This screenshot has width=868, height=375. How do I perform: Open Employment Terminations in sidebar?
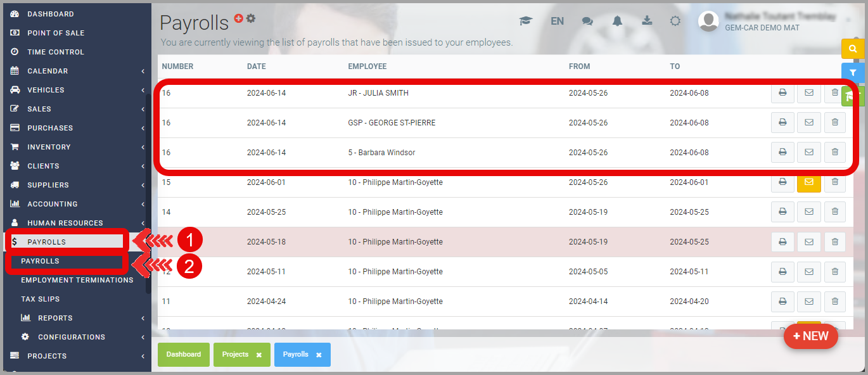pos(77,280)
